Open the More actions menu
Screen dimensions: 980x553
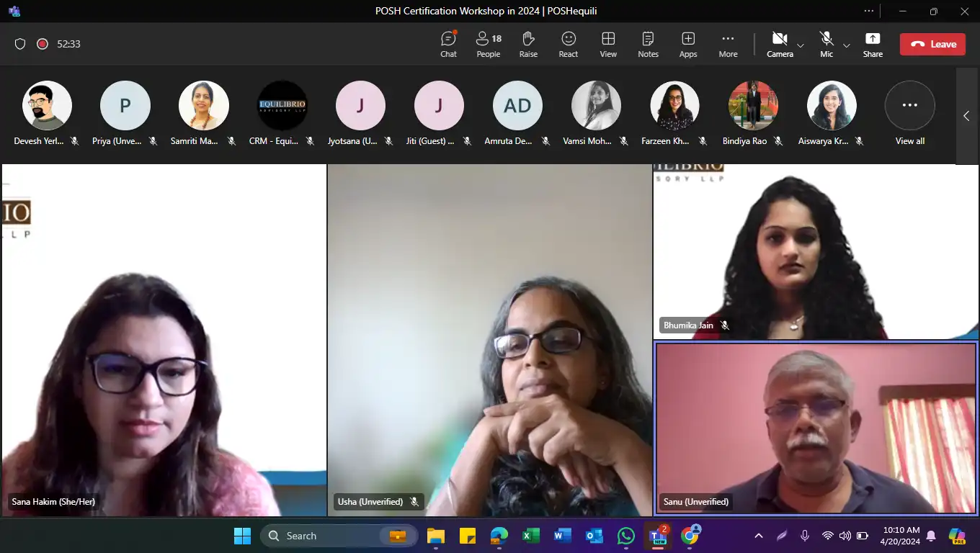tap(728, 44)
